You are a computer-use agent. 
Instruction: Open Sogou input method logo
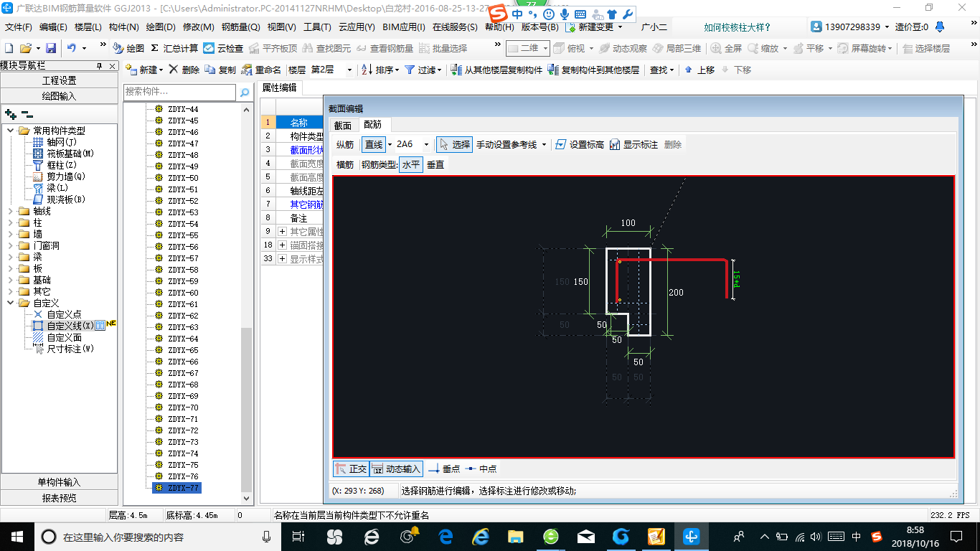click(498, 14)
